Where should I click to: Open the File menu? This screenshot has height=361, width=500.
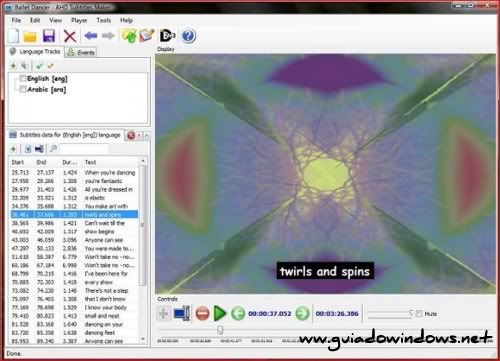pos(16,20)
